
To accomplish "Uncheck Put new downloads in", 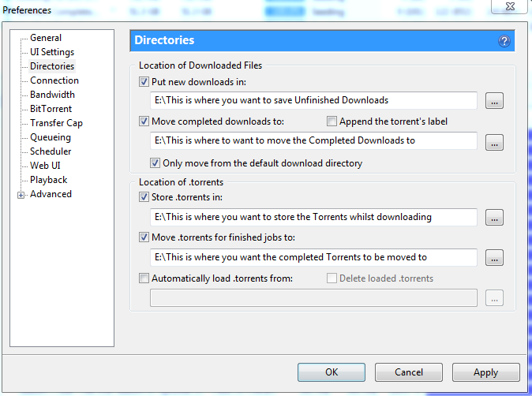I will coord(144,81).
